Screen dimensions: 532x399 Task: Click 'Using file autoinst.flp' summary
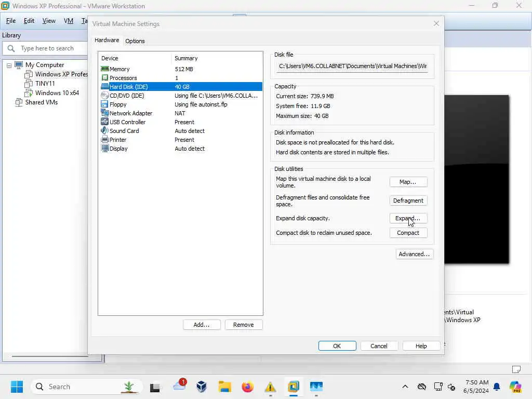pos(201,104)
